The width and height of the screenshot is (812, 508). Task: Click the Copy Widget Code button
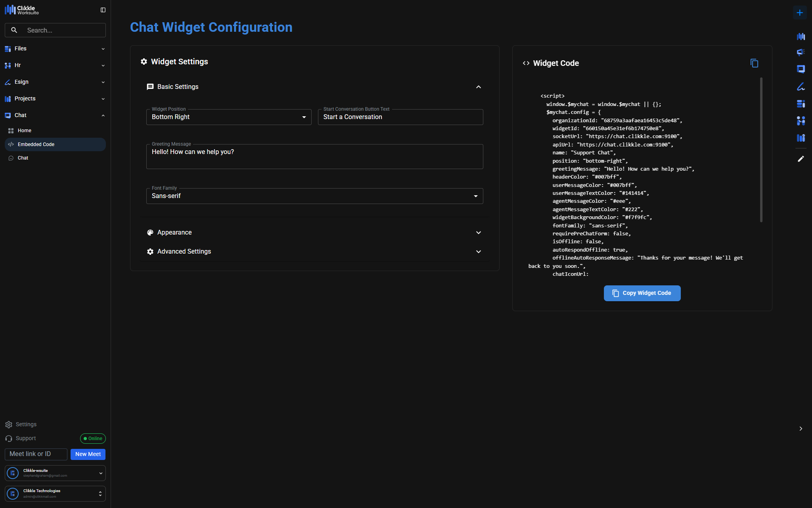(642, 293)
